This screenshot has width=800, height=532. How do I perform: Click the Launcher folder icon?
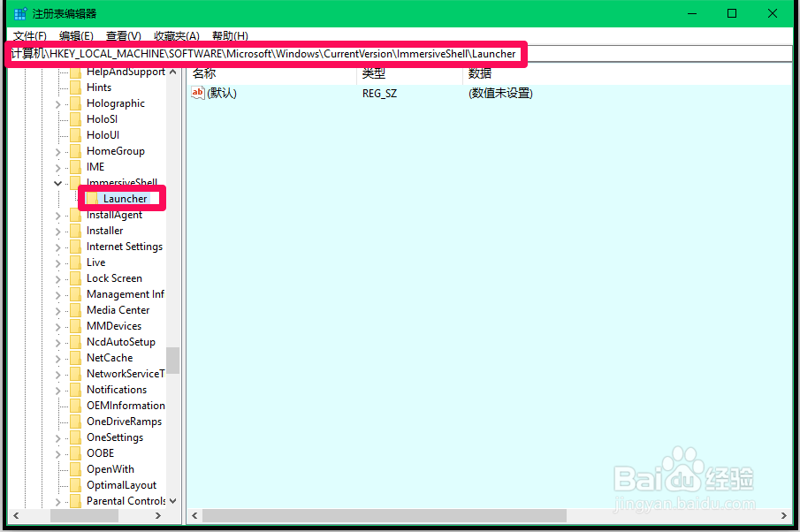tap(92, 199)
